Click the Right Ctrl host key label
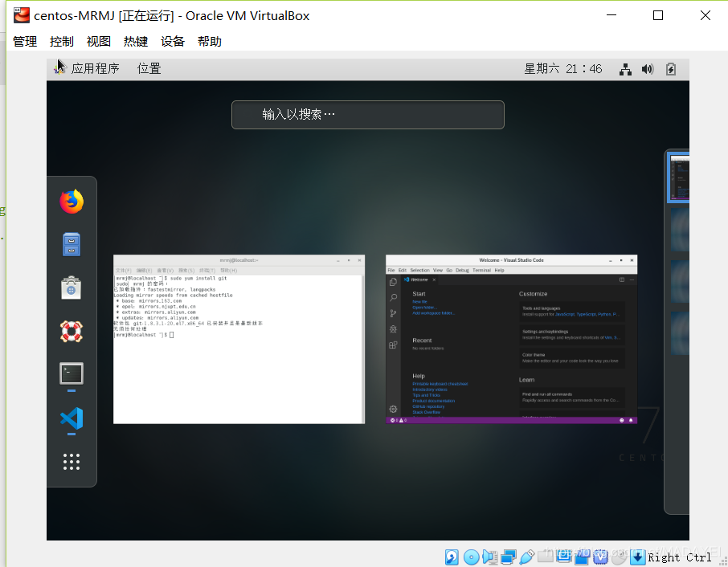 [679, 557]
